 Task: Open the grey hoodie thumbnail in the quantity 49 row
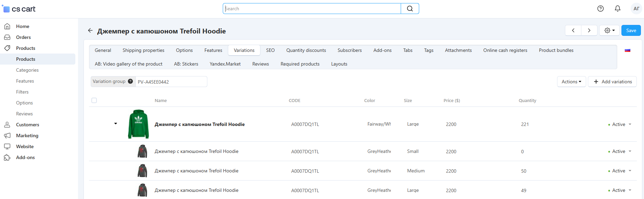click(x=142, y=190)
